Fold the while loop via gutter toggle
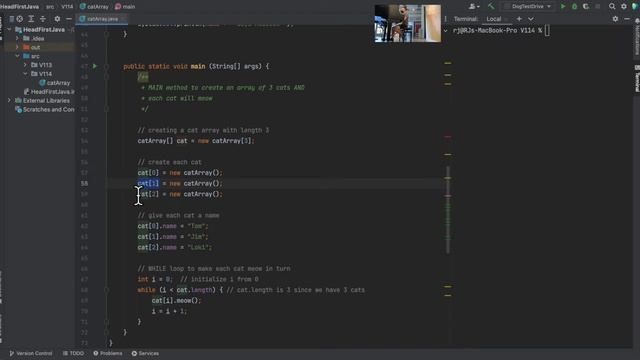Screen dimensions: 640x360 tap(107, 290)
